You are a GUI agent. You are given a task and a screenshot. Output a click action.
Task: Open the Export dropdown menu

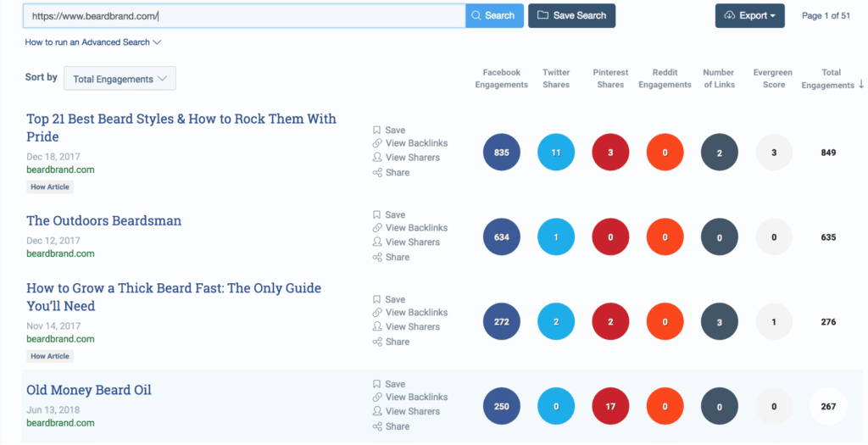coord(749,16)
